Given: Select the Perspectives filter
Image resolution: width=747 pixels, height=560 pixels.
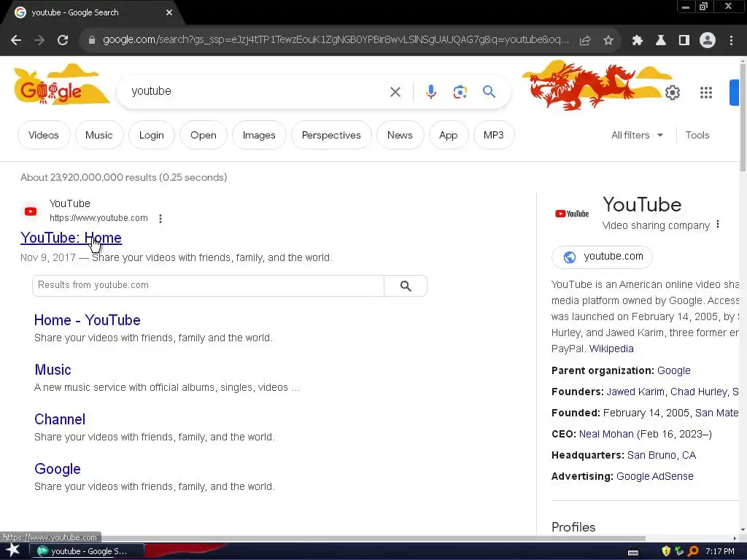Looking at the screenshot, I should pos(331,135).
